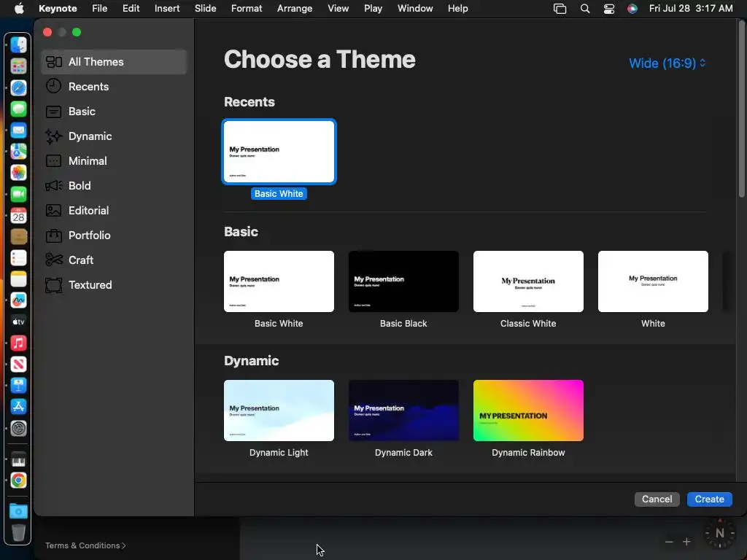747x560 pixels.
Task: Select the Basic category icon in sidebar
Action: (53, 112)
